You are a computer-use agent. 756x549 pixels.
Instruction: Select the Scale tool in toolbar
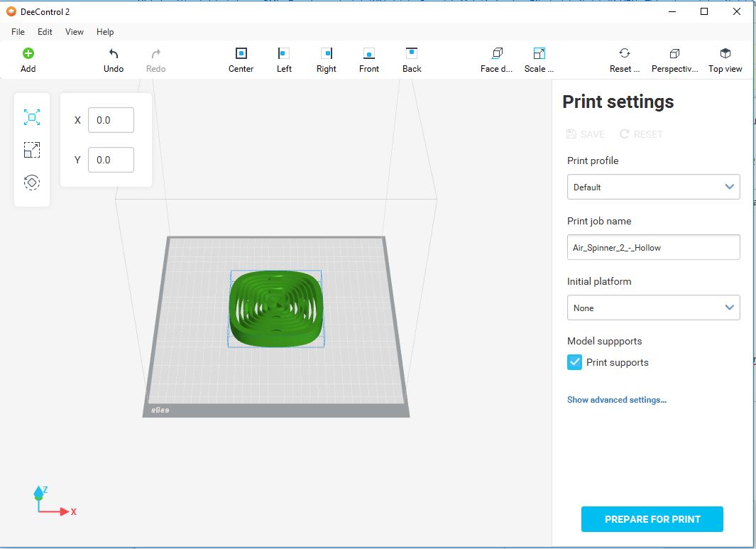tap(539, 54)
